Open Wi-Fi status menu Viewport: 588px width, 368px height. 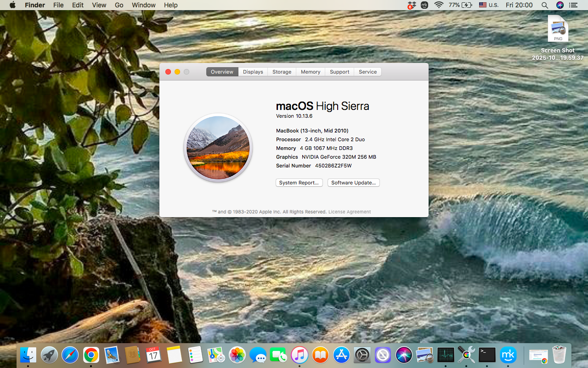(x=439, y=5)
